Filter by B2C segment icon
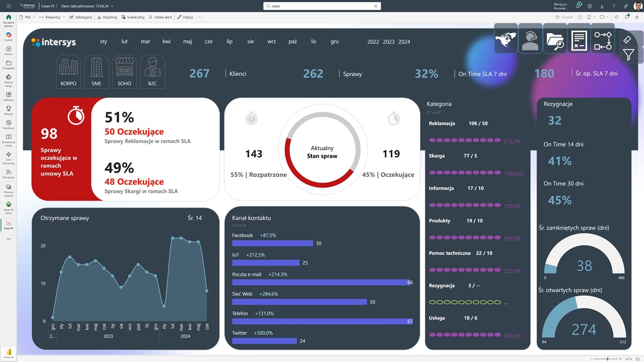The image size is (644, 362). [152, 71]
